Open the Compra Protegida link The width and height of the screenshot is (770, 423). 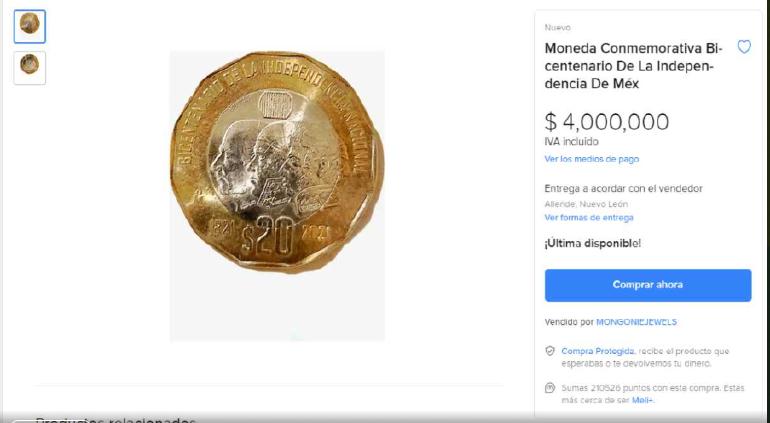(x=598, y=351)
